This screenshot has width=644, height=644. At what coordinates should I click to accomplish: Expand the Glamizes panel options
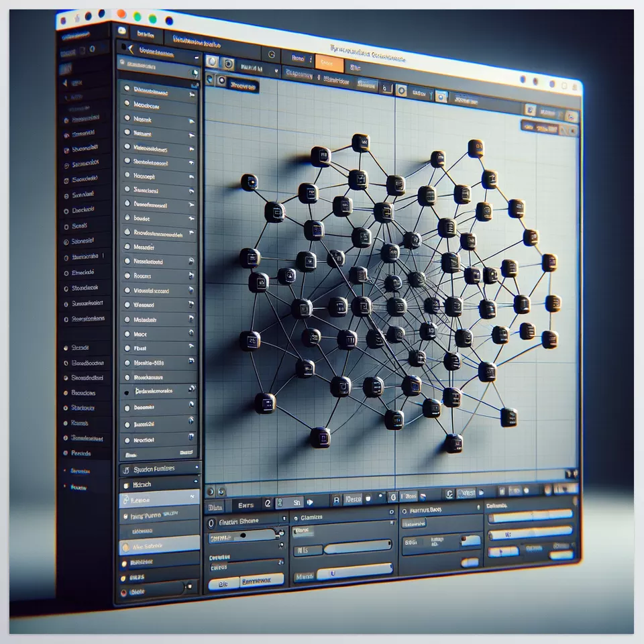(x=391, y=512)
